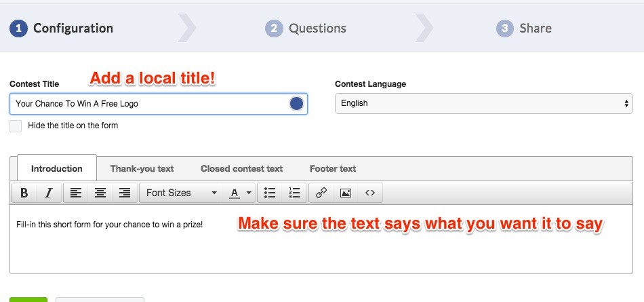The height and width of the screenshot is (302, 644).
Task: Click inside the introduction text area
Action: pos(321,239)
